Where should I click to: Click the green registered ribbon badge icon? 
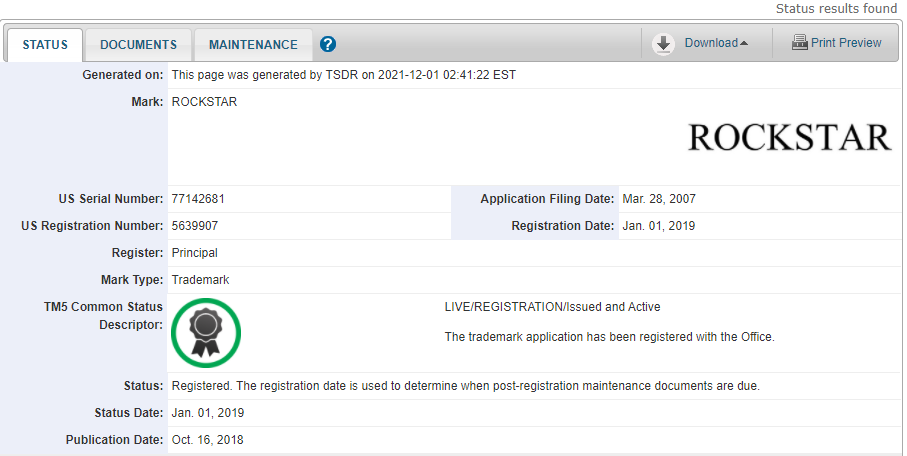[206, 333]
